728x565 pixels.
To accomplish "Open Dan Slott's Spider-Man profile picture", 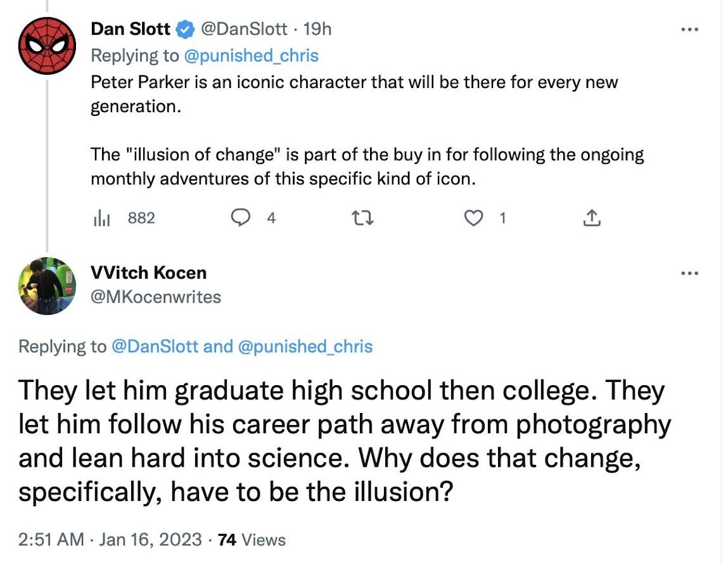I will pyautogui.click(x=48, y=45).
